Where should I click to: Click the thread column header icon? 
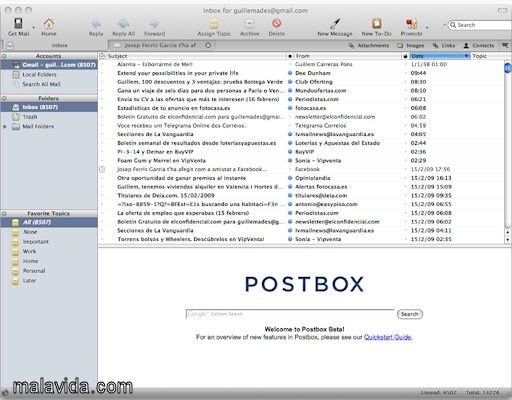coord(102,56)
